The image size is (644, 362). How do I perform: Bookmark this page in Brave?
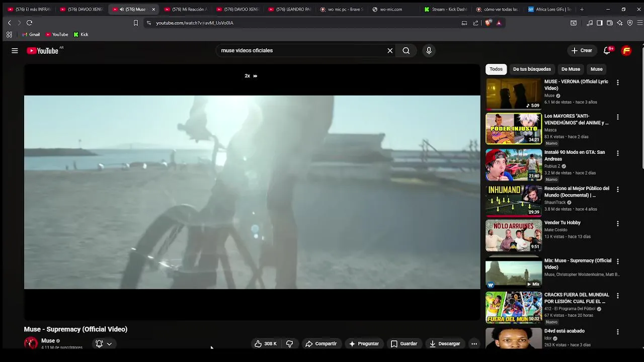[x=135, y=23]
